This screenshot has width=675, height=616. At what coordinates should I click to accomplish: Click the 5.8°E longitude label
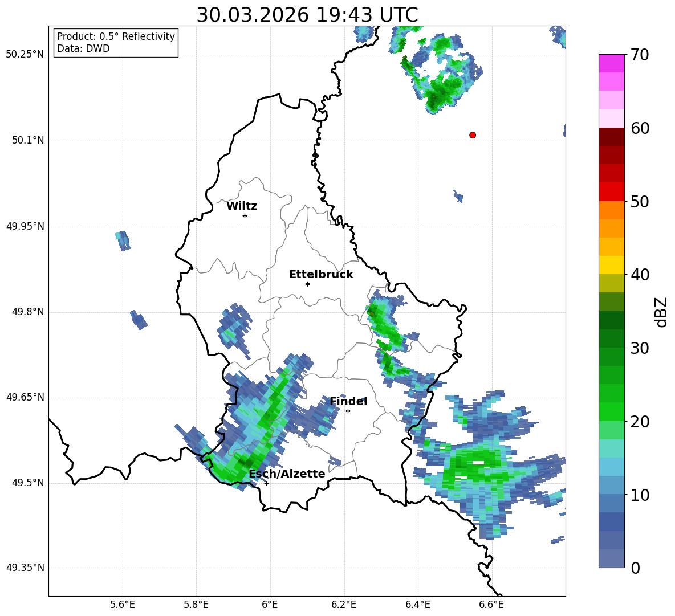[196, 605]
